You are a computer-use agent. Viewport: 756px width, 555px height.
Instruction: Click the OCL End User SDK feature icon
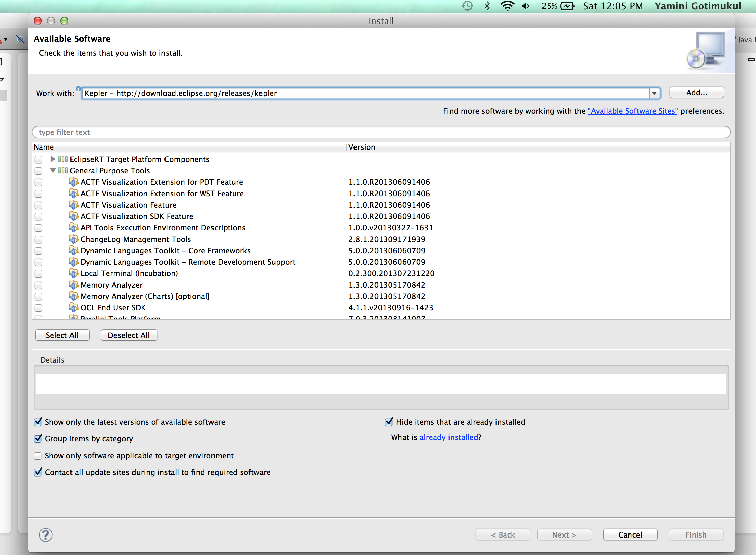(74, 308)
